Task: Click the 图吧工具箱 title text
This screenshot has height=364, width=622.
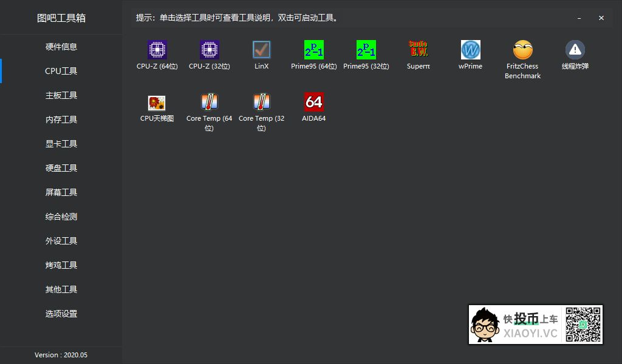Action: coord(61,18)
